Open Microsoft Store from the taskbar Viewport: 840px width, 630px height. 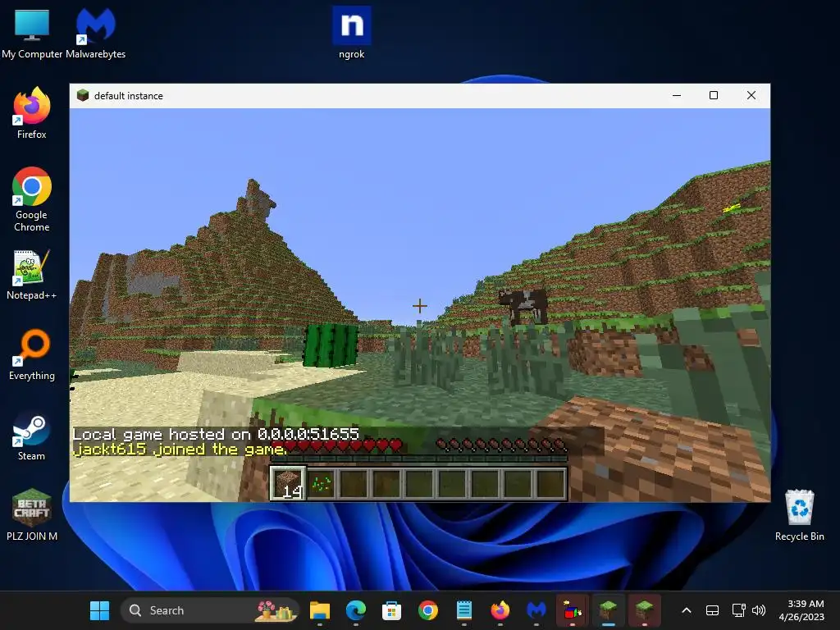click(x=391, y=610)
